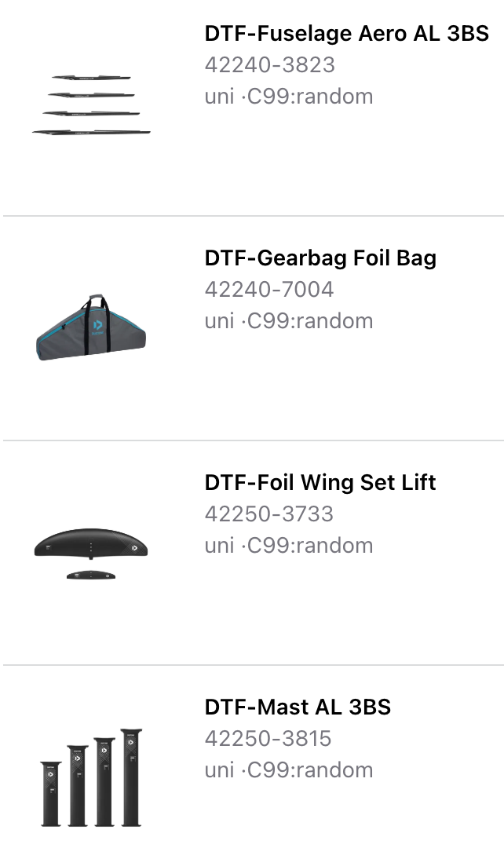Image resolution: width=504 pixels, height=848 pixels.
Task: Pick the uni C99:random variant under DTF-Mast
Action: click(x=289, y=770)
